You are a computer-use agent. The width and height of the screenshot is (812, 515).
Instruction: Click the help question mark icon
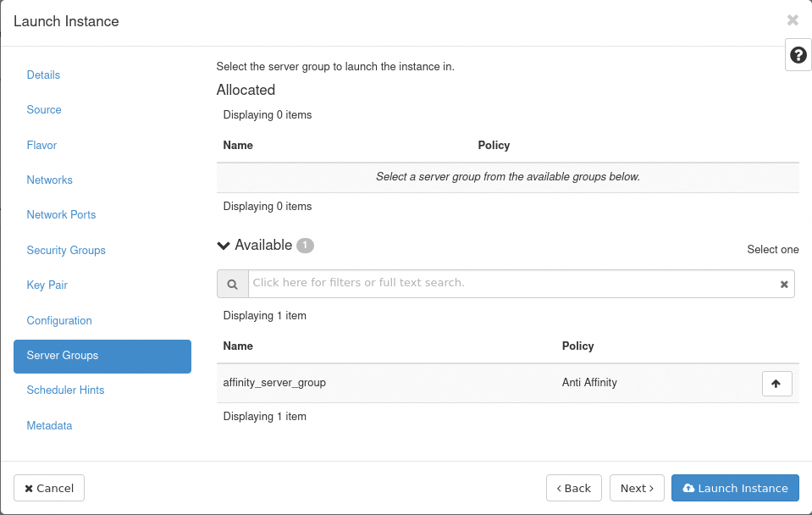click(x=797, y=54)
